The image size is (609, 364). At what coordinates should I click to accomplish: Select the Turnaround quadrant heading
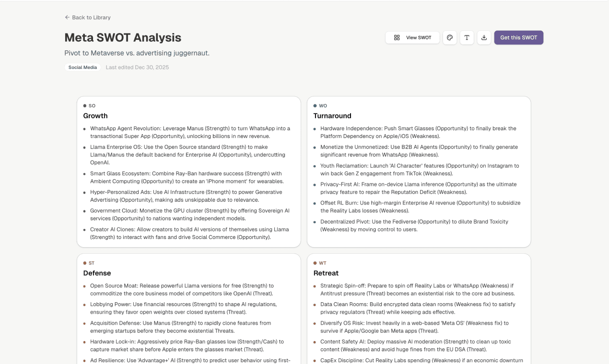click(x=332, y=116)
